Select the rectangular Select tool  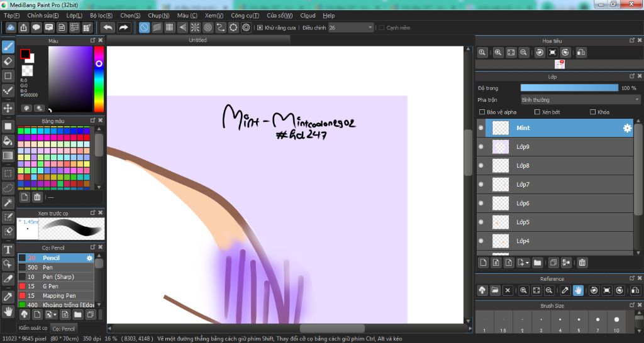8,173
